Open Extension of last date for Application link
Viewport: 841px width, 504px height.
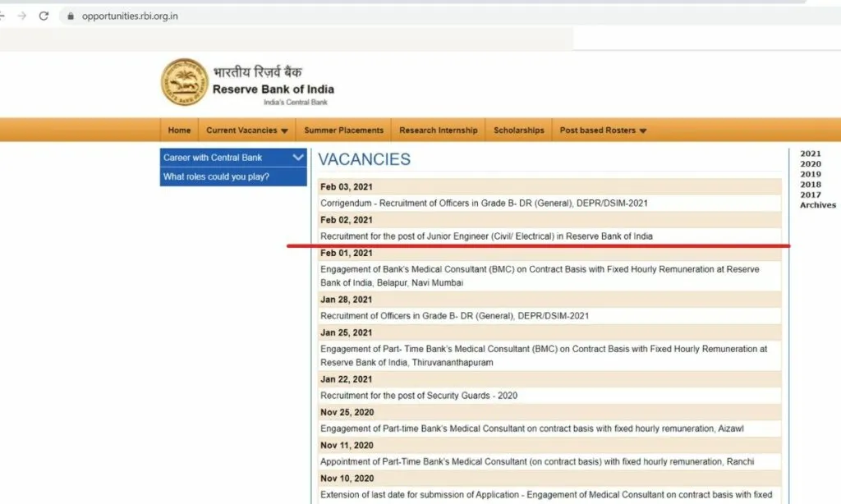pos(546,495)
